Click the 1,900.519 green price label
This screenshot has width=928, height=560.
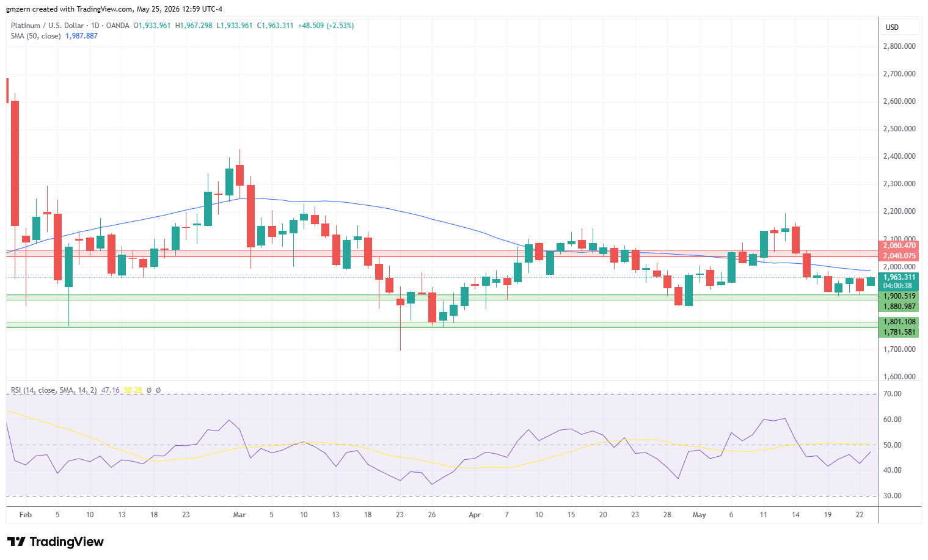pos(898,296)
